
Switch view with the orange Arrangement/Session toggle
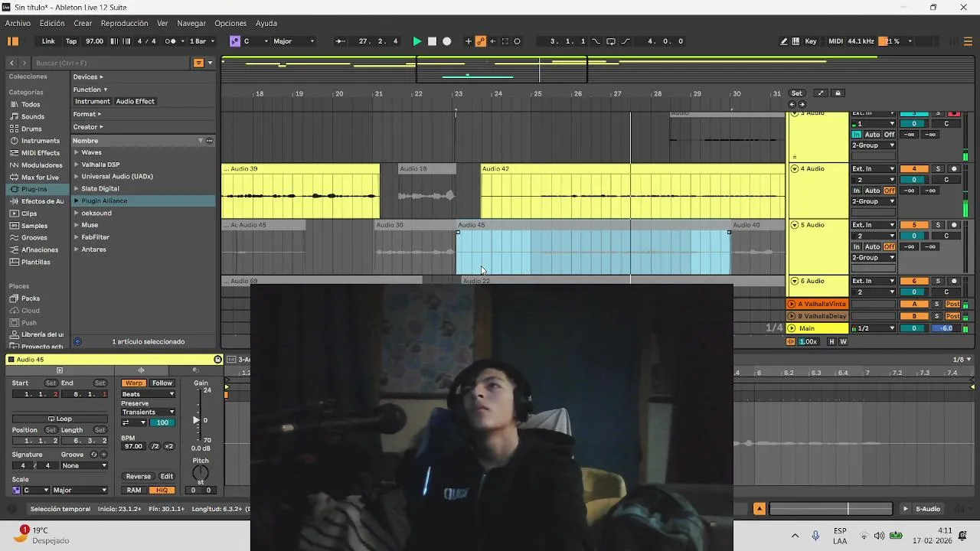point(13,41)
